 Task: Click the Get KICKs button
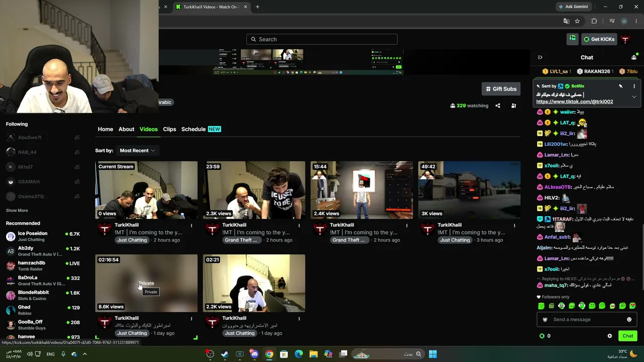[x=598, y=39]
